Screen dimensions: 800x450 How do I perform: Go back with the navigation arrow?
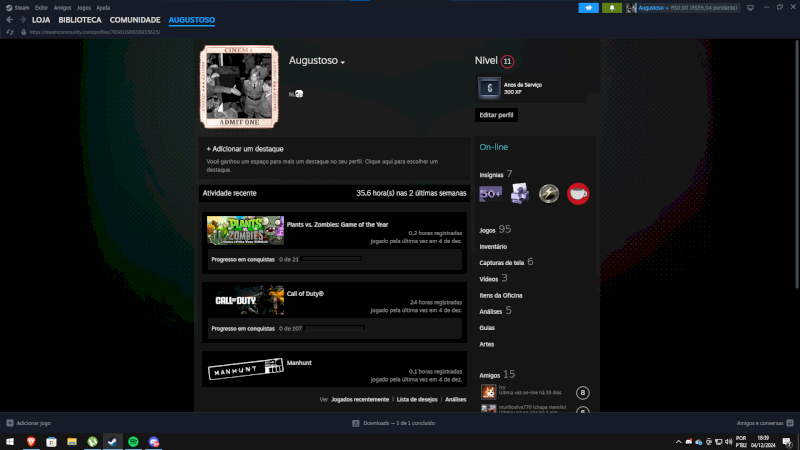[x=9, y=20]
